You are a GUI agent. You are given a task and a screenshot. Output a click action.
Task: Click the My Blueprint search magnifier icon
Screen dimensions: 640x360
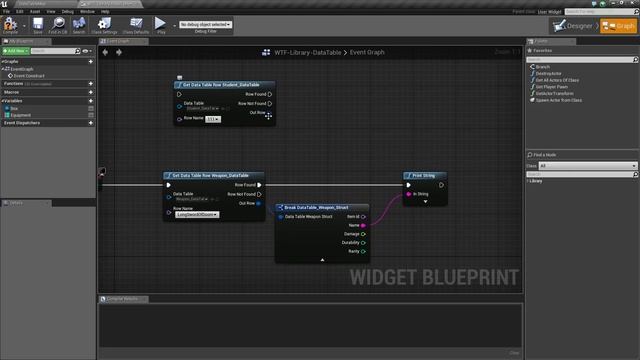(78, 51)
